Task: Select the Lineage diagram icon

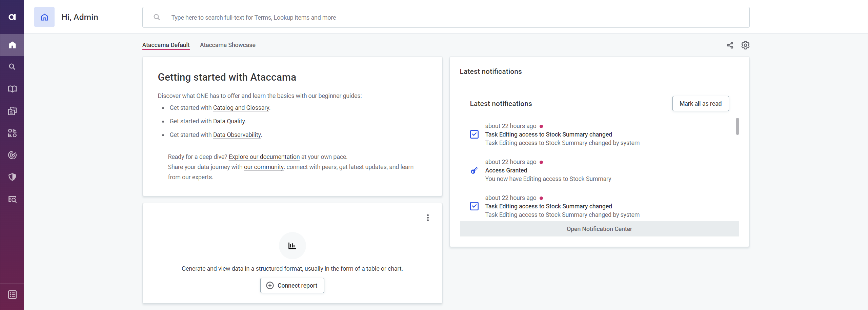Action: click(x=12, y=133)
